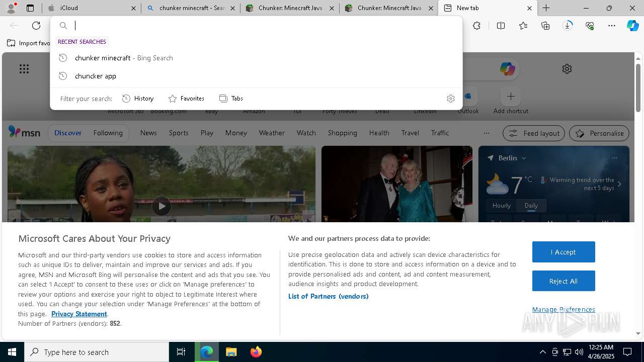Click the Feed layout button

coord(533,133)
